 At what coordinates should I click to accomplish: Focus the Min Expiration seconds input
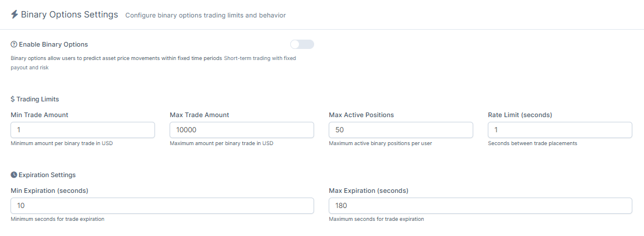(x=162, y=206)
